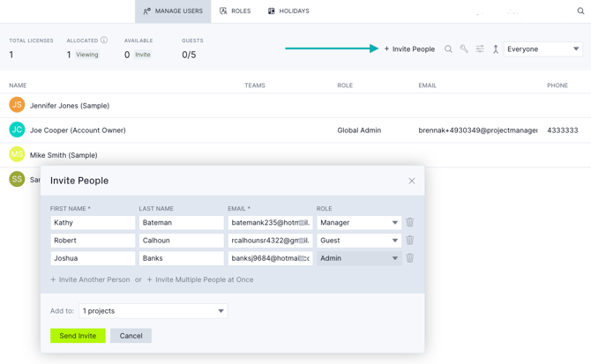Click the email field for Kathy Bateman
Image resolution: width=591 pixels, height=364 pixels.
[270, 222]
